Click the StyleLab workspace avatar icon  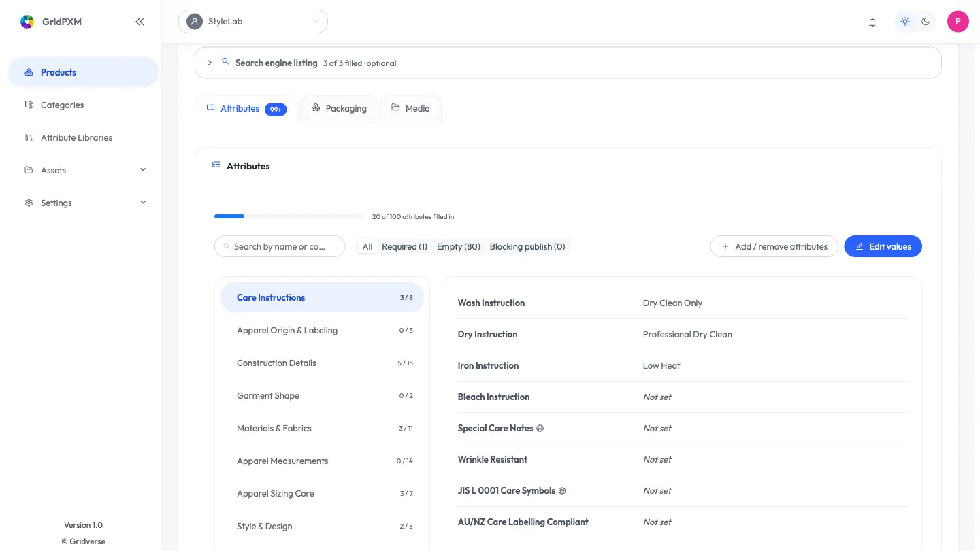195,22
